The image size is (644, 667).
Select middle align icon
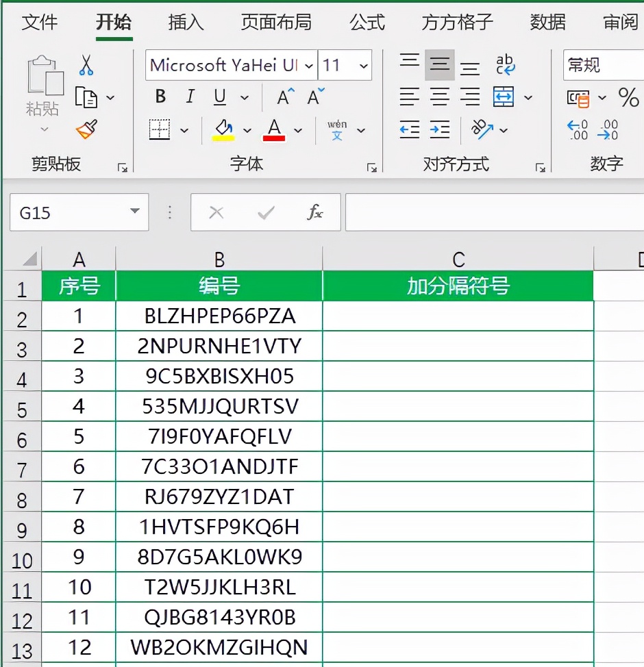coord(440,65)
